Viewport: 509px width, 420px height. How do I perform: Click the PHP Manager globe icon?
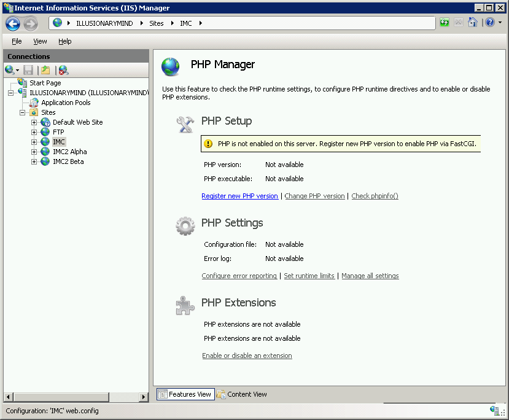(x=171, y=67)
